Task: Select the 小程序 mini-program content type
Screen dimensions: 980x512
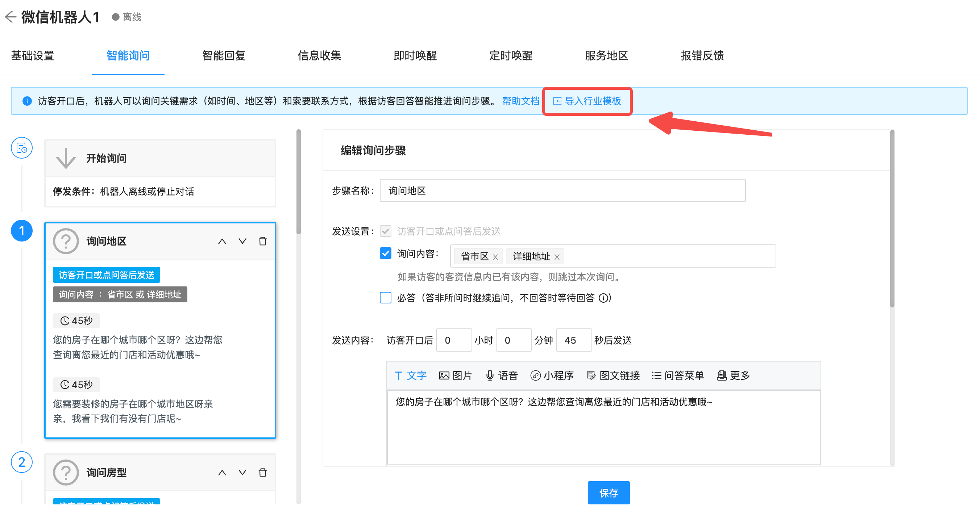Action: 552,375
